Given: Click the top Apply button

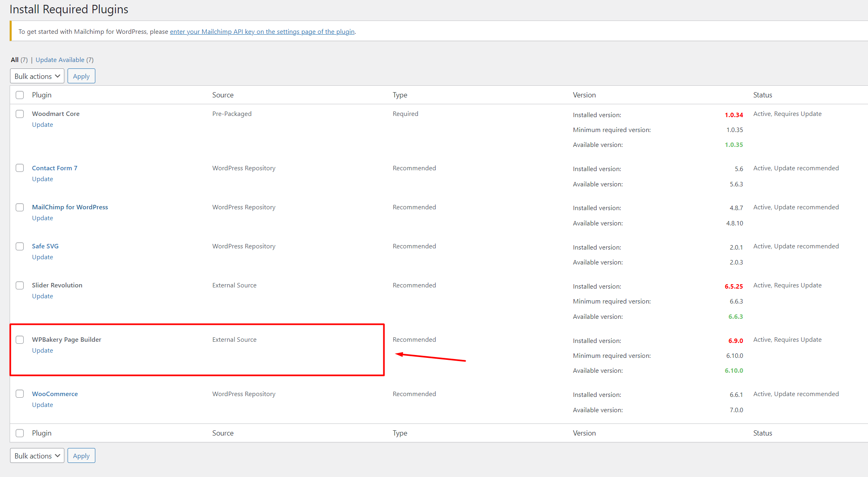Looking at the screenshot, I should 81,76.
